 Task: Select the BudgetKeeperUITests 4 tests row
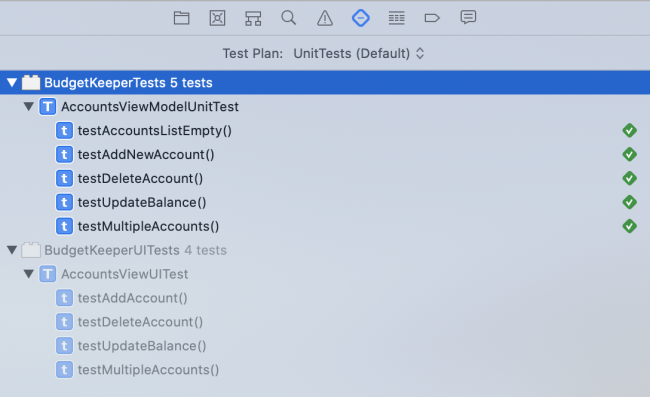[x=325, y=250]
